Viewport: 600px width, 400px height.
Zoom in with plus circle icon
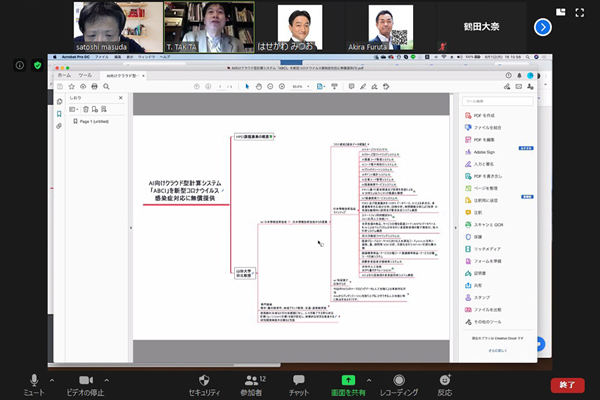click(282, 87)
